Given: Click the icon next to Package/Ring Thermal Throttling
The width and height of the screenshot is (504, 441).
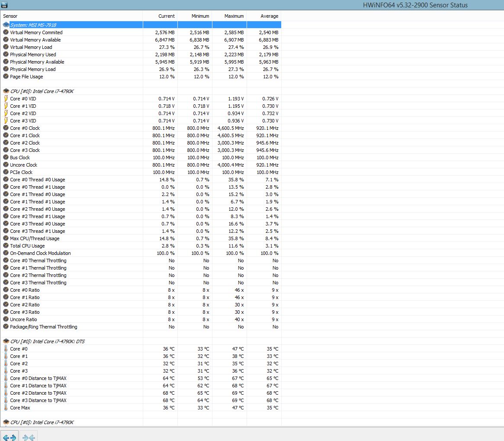Looking at the screenshot, I should click(x=6, y=327).
